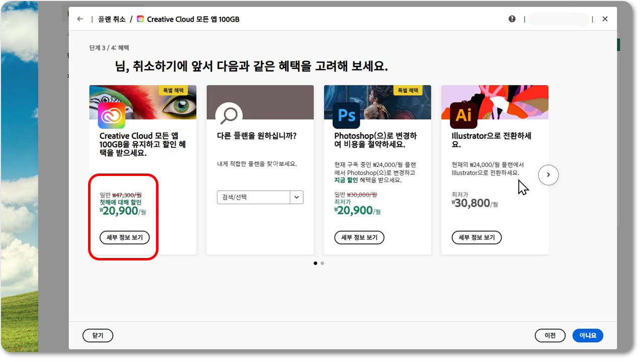Click 세부 정보 보기 on Photoshop card
The image size is (644, 362).
point(359,237)
